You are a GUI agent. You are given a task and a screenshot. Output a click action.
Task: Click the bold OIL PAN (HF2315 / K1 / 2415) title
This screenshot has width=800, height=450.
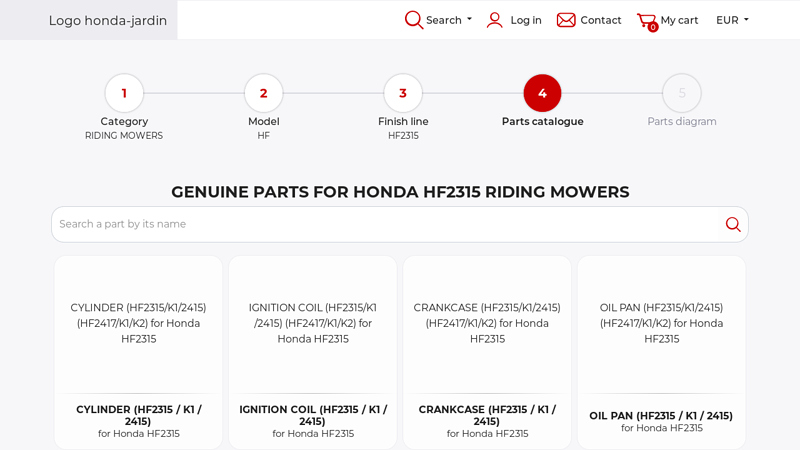[x=662, y=416]
